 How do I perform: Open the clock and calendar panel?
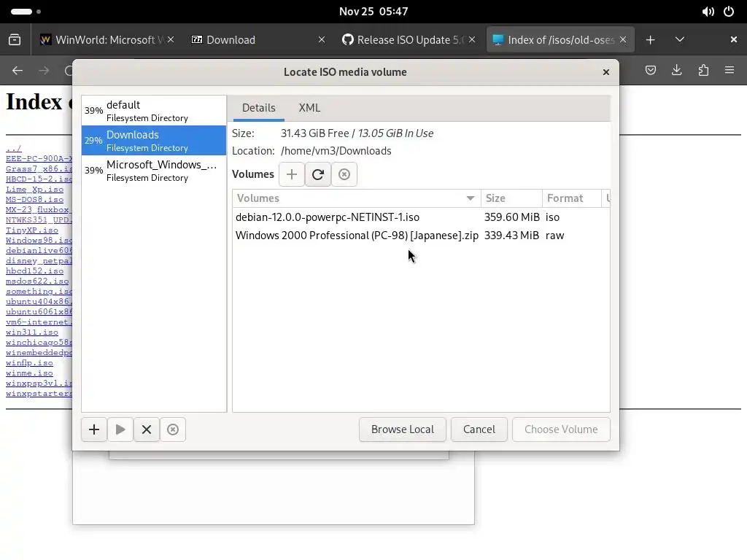[x=373, y=12]
